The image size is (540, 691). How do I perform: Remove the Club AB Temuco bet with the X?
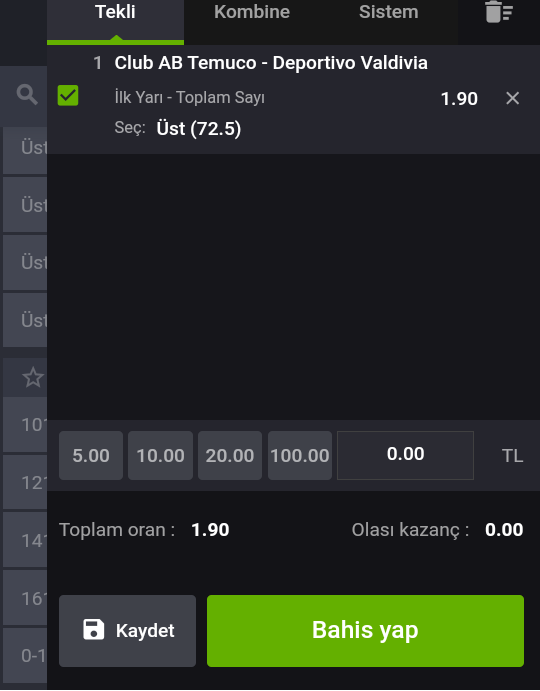[x=512, y=98]
